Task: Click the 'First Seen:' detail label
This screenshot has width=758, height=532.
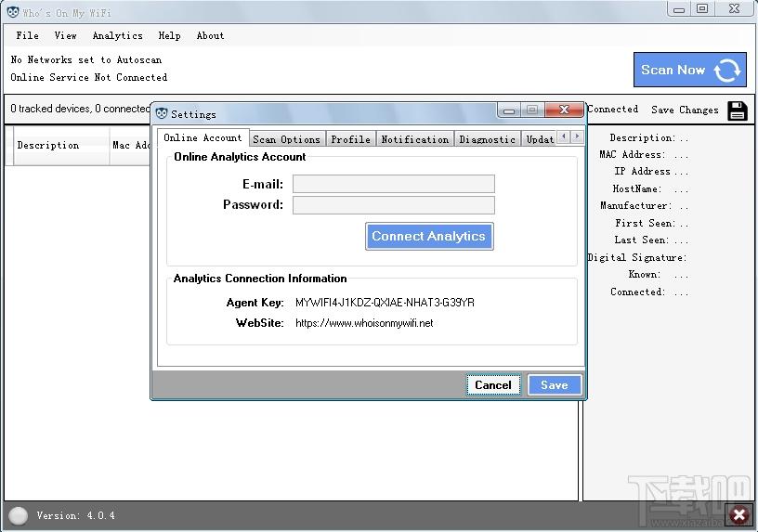Action: 645,223
